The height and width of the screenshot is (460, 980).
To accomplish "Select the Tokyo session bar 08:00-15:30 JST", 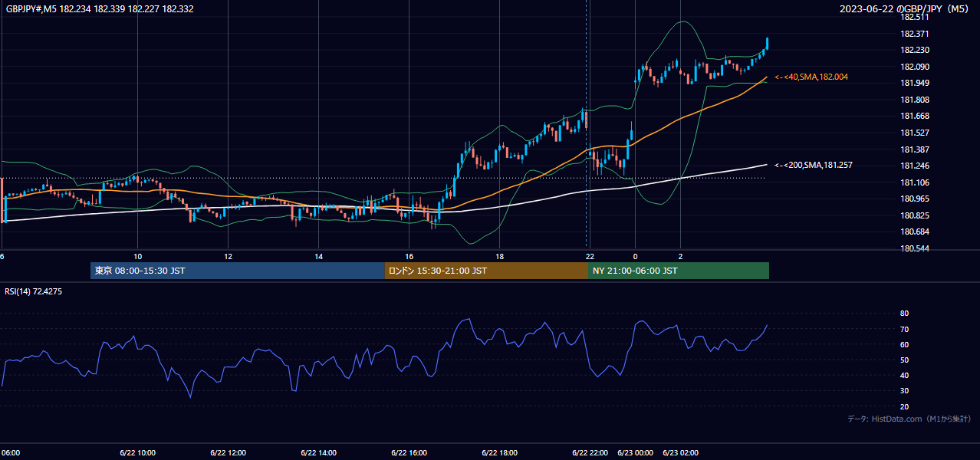I will pos(238,271).
